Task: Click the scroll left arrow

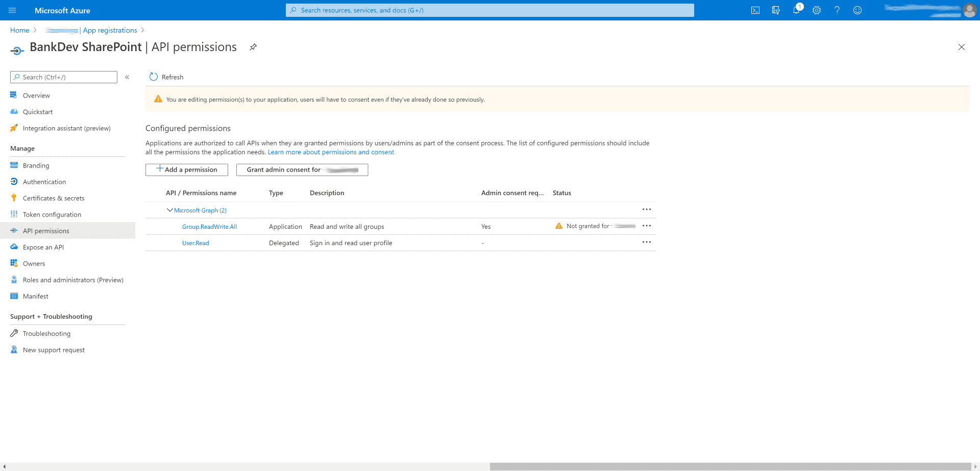Action: 4,466
